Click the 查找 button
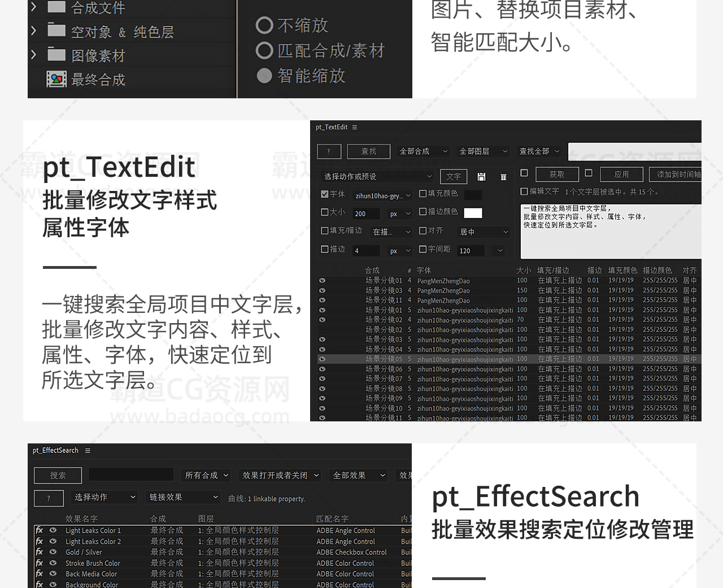 click(x=368, y=151)
